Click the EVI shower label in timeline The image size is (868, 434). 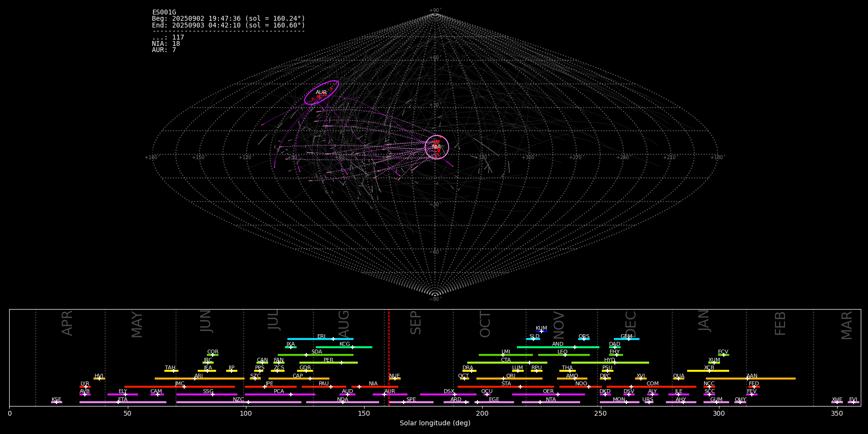[853, 400]
